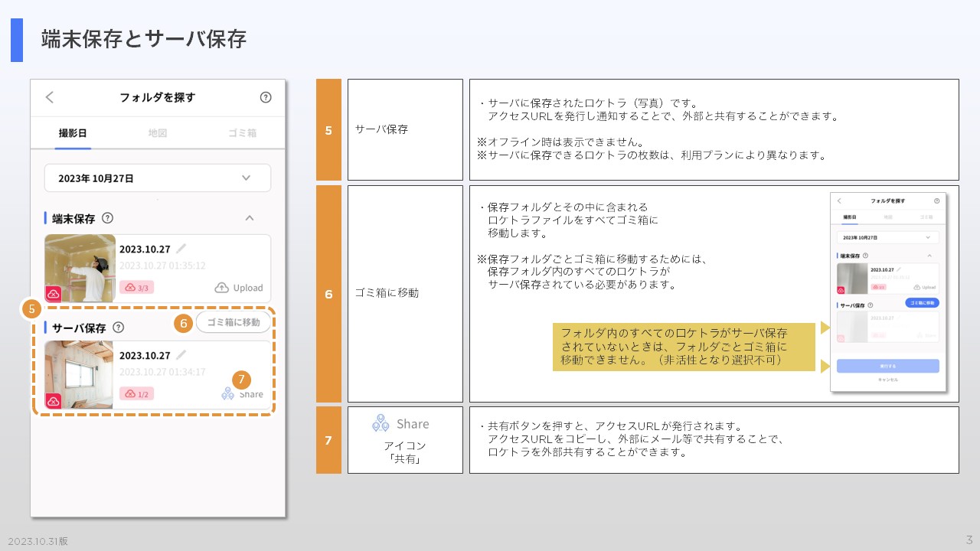Image resolution: width=980 pixels, height=551 pixels.
Task: Click blue ゴミ箱に移動 button in small mockup
Action: [922, 303]
